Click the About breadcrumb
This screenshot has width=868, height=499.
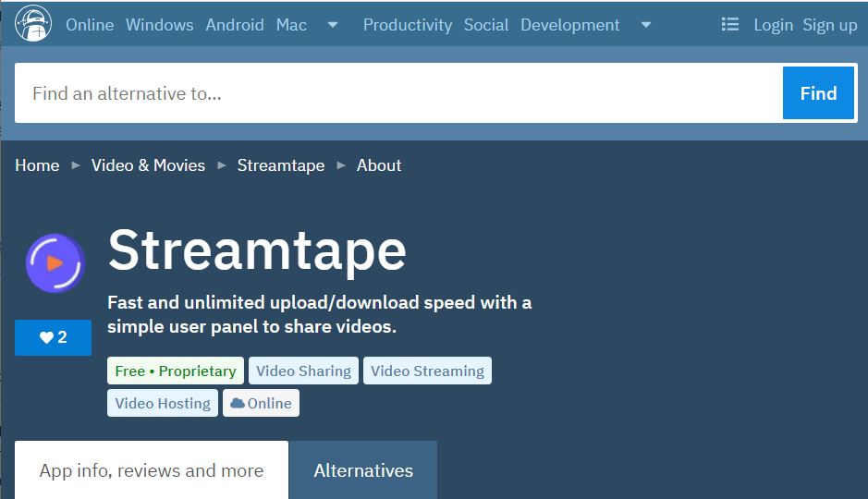(x=379, y=165)
